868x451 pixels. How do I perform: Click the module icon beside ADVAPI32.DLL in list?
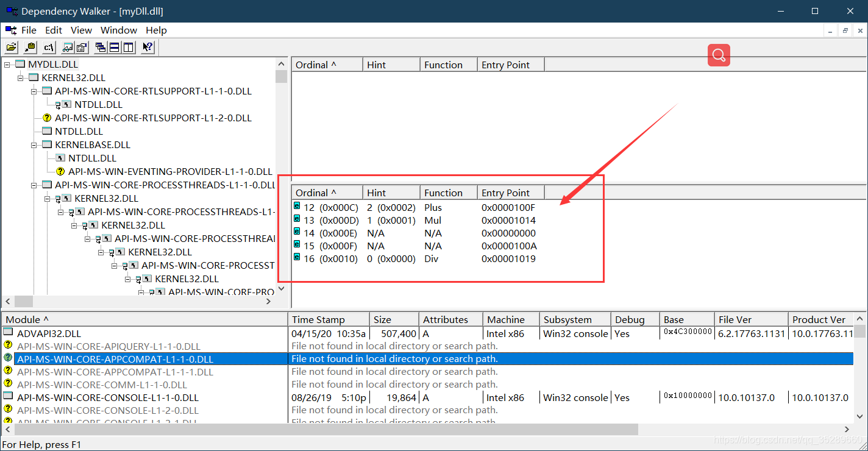pos(8,333)
